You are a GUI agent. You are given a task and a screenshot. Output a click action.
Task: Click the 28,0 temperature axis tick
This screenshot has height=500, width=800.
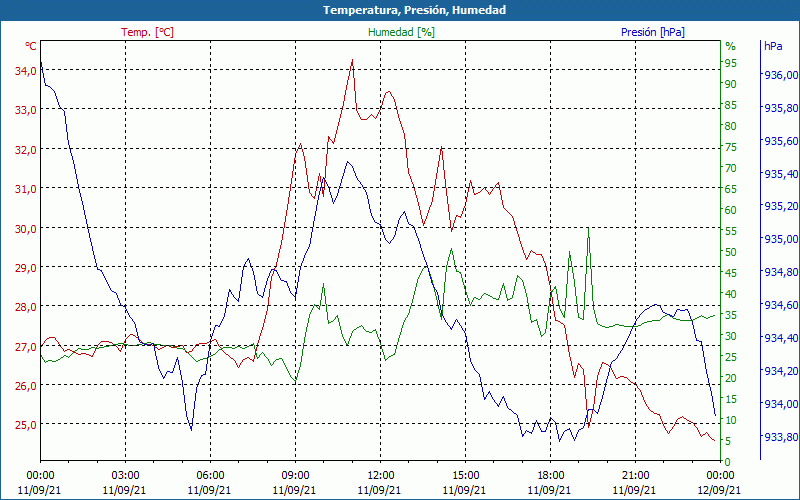pos(26,307)
